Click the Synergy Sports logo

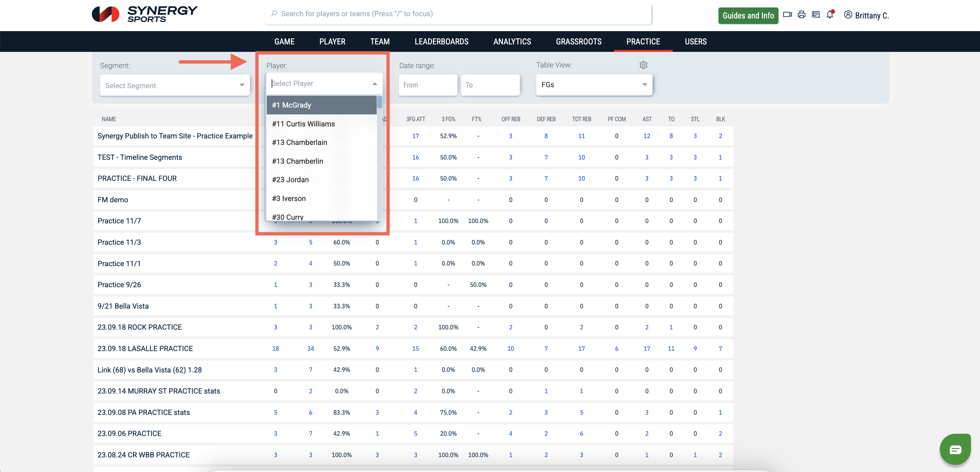(x=144, y=14)
